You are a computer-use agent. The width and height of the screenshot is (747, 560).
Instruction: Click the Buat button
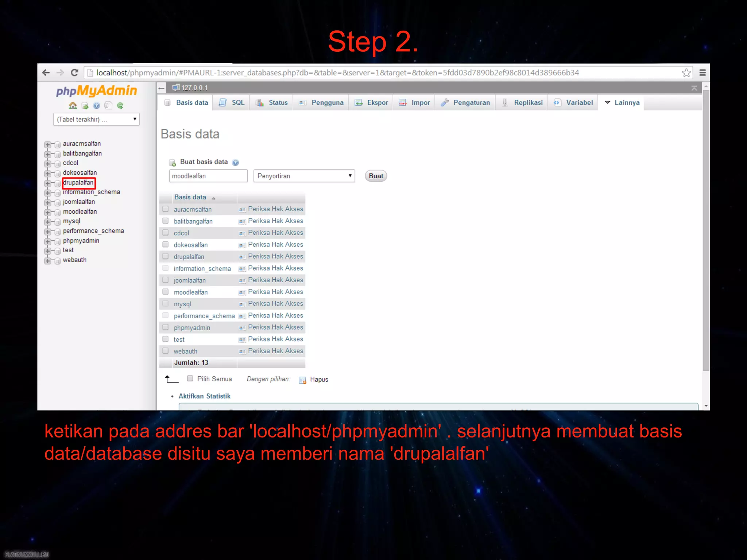click(376, 176)
